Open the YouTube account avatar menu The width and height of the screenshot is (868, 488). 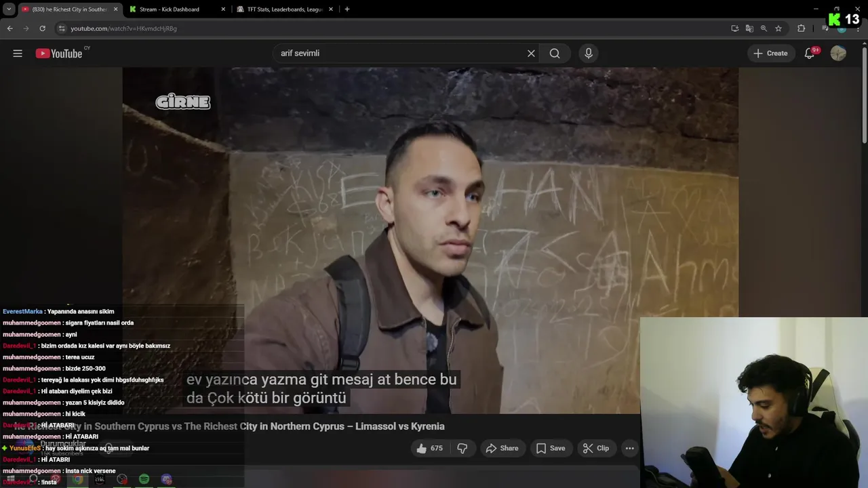click(838, 54)
